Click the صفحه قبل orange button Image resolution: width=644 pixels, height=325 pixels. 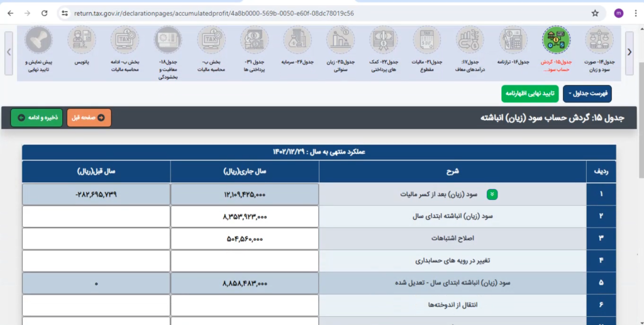click(x=89, y=118)
